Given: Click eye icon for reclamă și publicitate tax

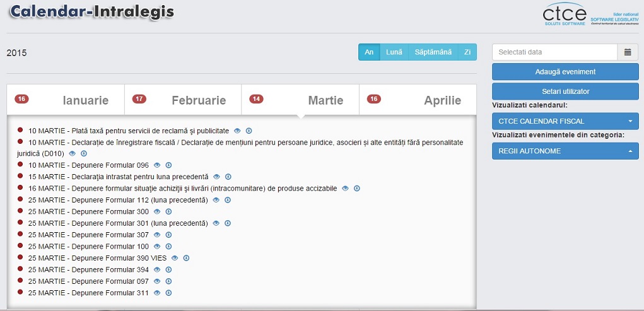Looking at the screenshot, I should (237, 131).
